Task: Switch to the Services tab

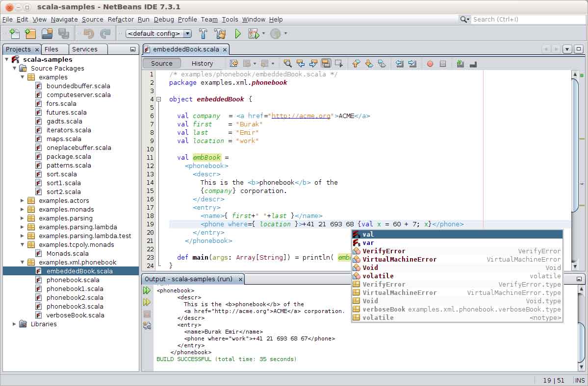Action: [84, 49]
